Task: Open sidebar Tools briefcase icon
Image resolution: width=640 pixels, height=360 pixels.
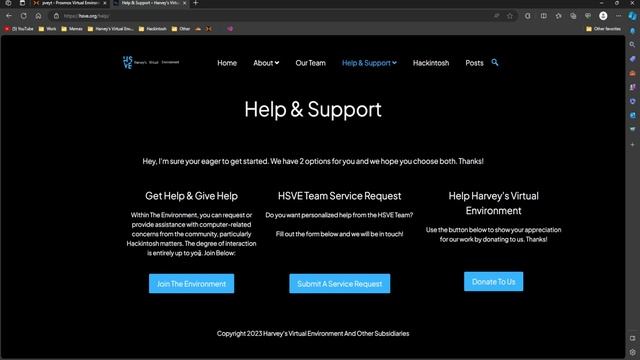Action: coord(632,73)
